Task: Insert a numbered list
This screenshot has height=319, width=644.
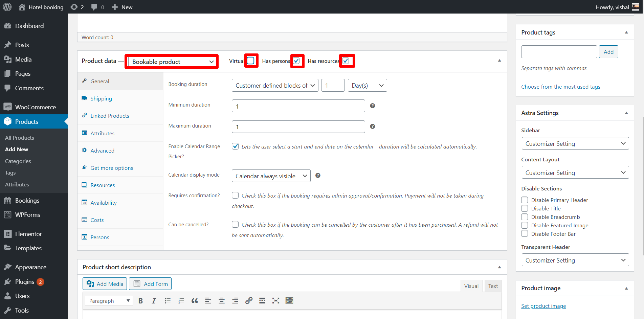Action: 181,301
